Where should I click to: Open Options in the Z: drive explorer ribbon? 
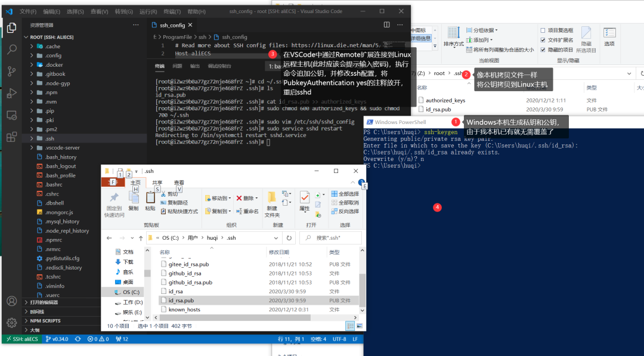609,36
